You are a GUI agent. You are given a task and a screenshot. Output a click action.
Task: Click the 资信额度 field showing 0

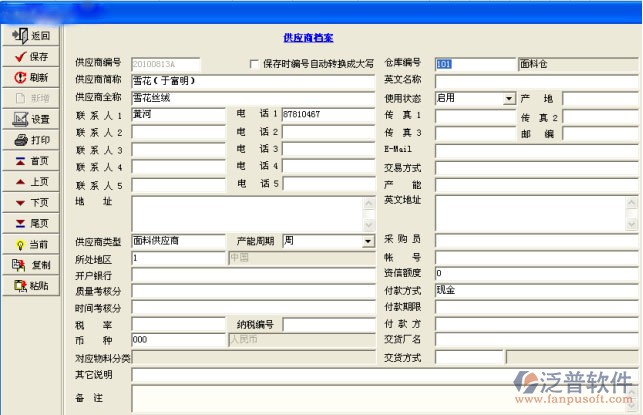pyautogui.click(x=536, y=274)
